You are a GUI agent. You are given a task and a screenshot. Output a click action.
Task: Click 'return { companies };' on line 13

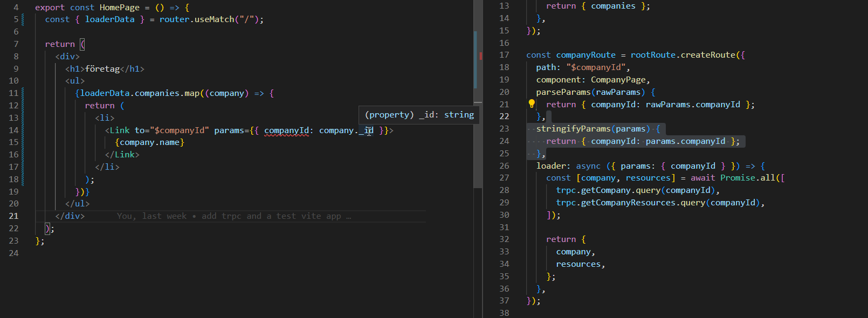(x=598, y=6)
